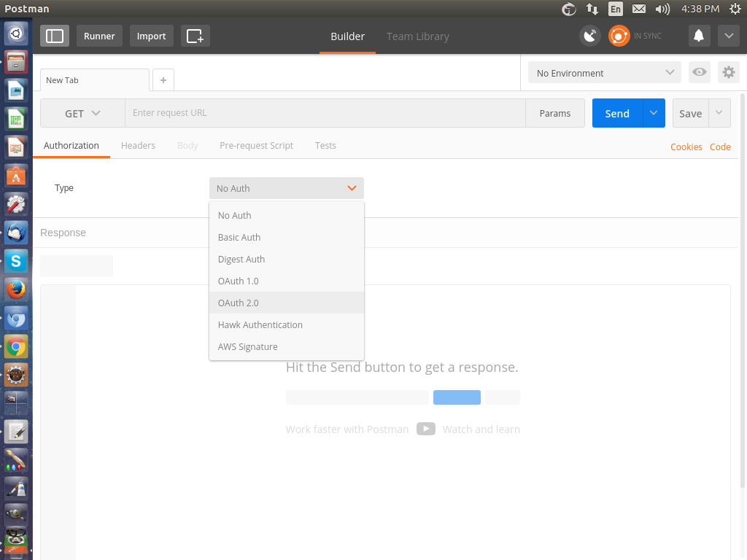
Task: Open the Ubuntu dash home icon
Action: (16, 34)
